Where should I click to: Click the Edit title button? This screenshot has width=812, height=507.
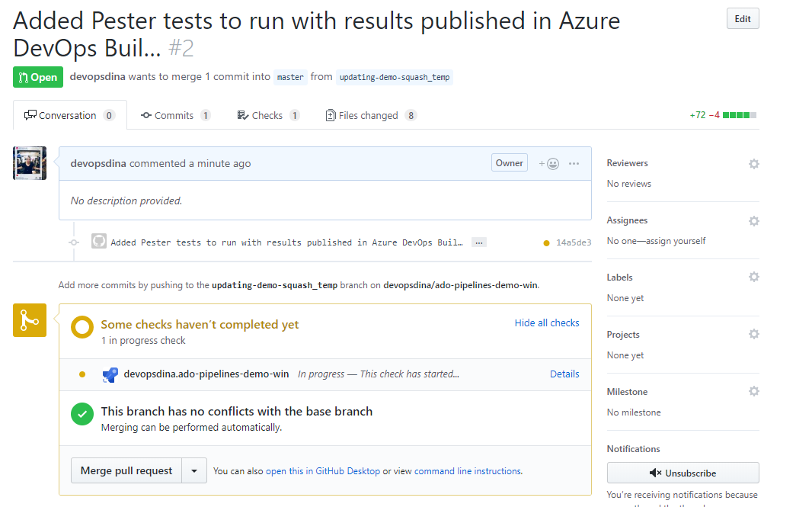tap(742, 18)
